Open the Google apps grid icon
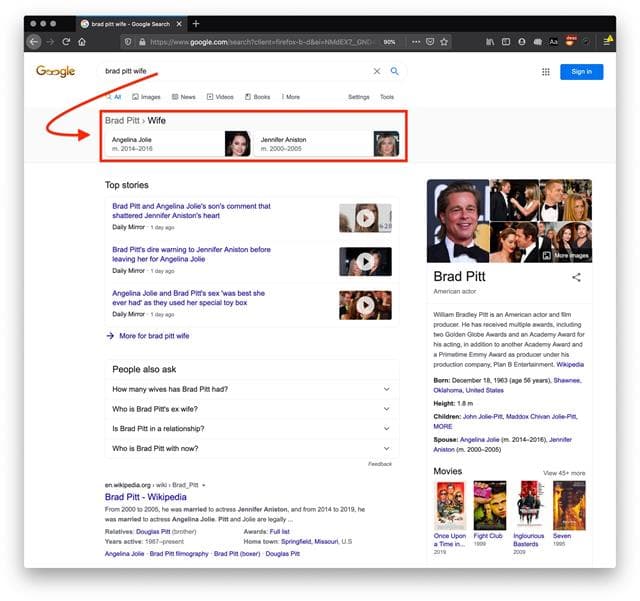 click(546, 72)
